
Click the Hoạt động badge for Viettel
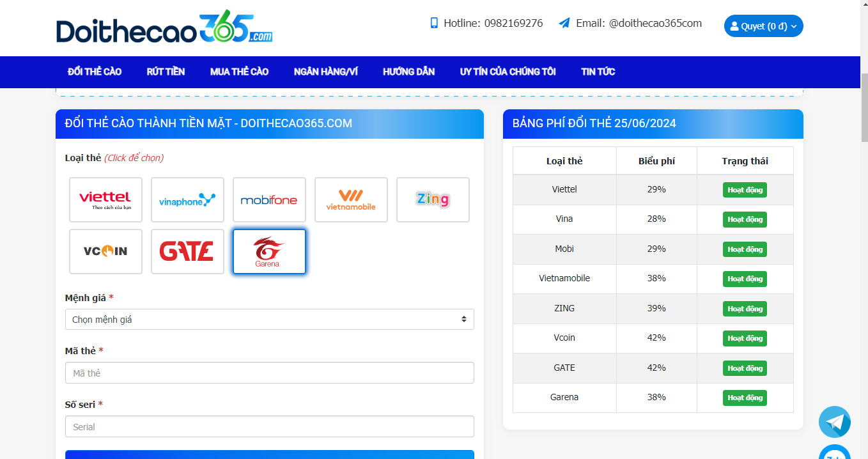(x=745, y=190)
